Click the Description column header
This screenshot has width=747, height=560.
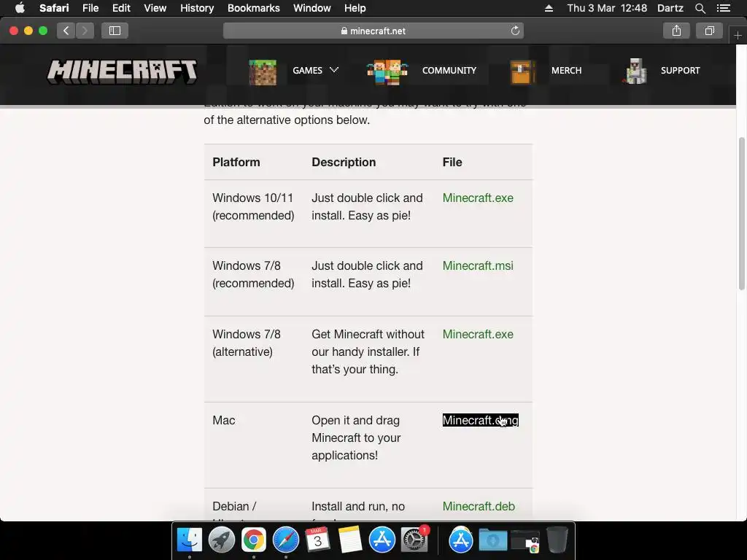pos(344,162)
